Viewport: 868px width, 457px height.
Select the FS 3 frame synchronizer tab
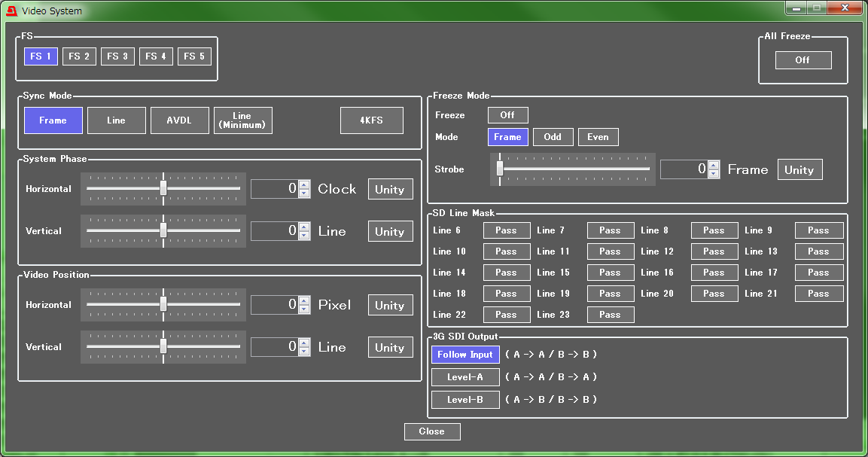pyautogui.click(x=117, y=56)
